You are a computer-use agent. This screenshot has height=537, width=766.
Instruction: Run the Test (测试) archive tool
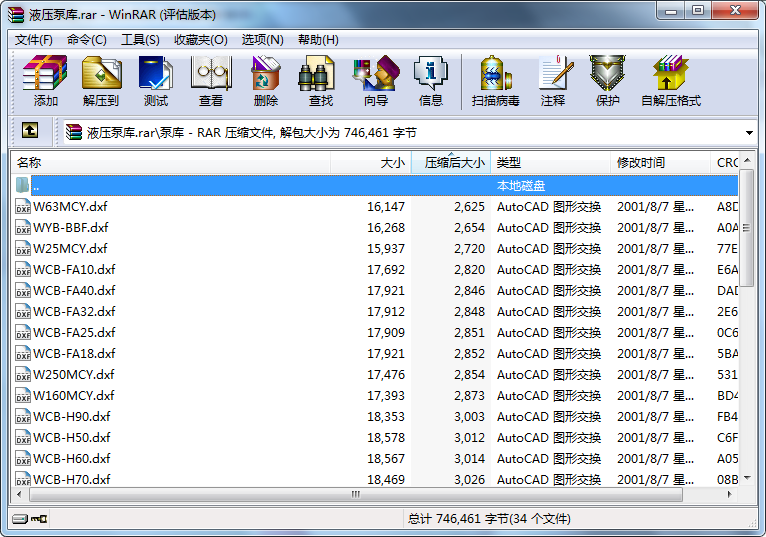(156, 81)
